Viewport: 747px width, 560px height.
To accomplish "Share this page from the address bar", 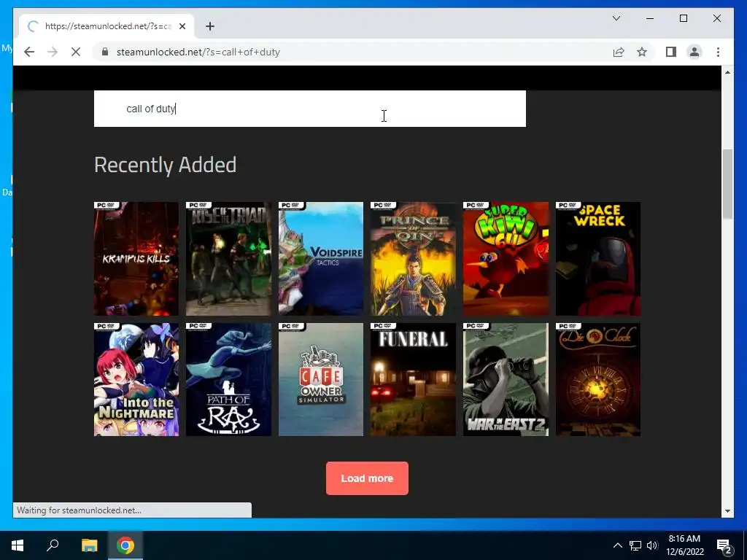I will [x=619, y=52].
